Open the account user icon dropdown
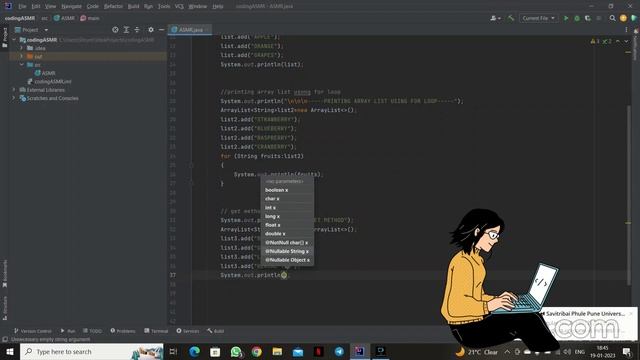Image resolution: width=640 pixels, height=360 pixels. [495, 18]
